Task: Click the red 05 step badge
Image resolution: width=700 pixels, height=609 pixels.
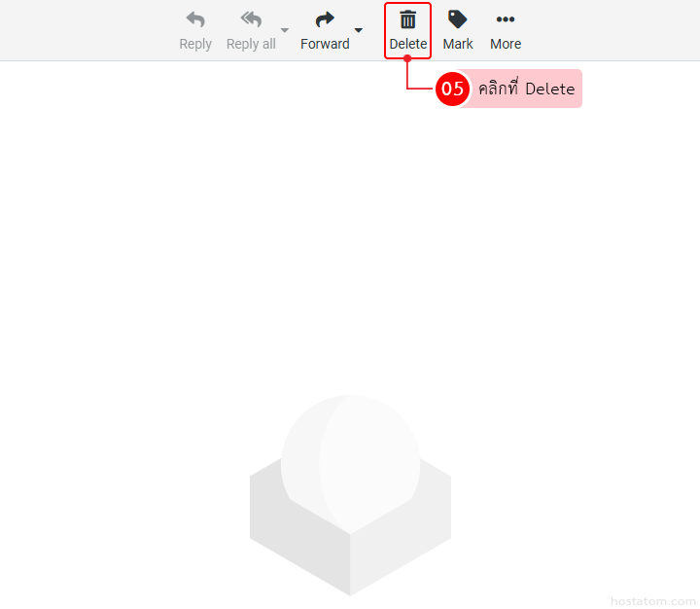Action: click(x=452, y=89)
